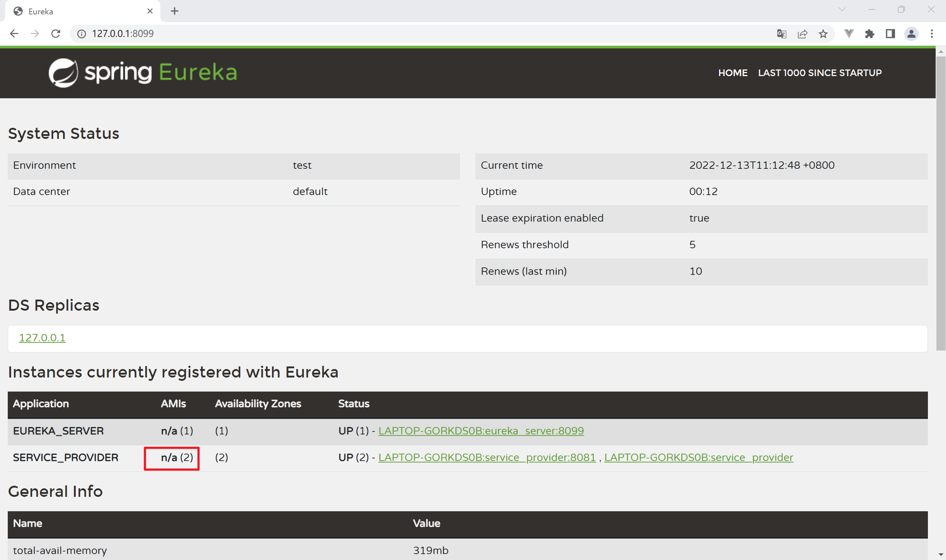This screenshot has height=560, width=946.
Task: Select the Eureka browser tab
Action: (82, 11)
